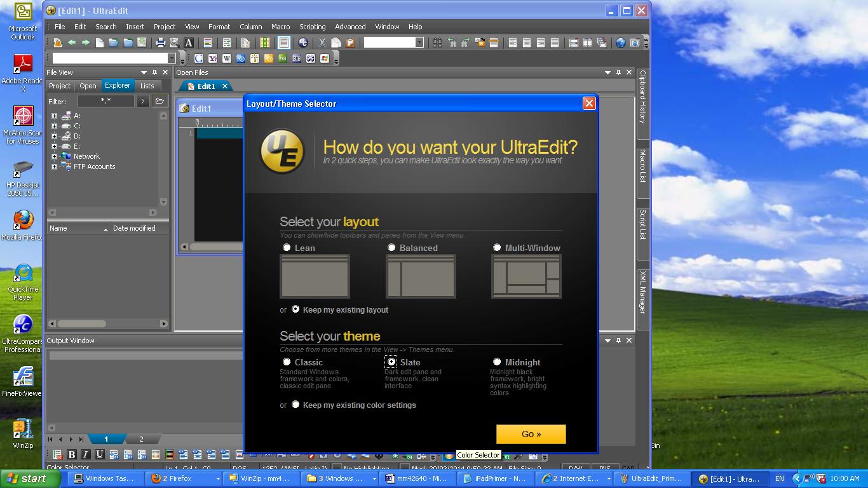The image size is (868, 488).
Task: Choose the Multi-Window layout radio button
Action: point(497,248)
